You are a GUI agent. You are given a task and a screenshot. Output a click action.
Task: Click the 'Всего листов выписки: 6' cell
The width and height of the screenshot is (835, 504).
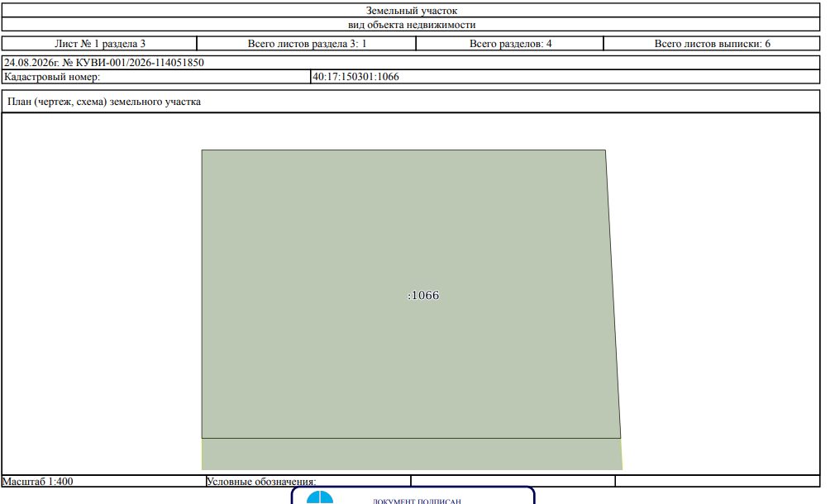click(x=712, y=44)
